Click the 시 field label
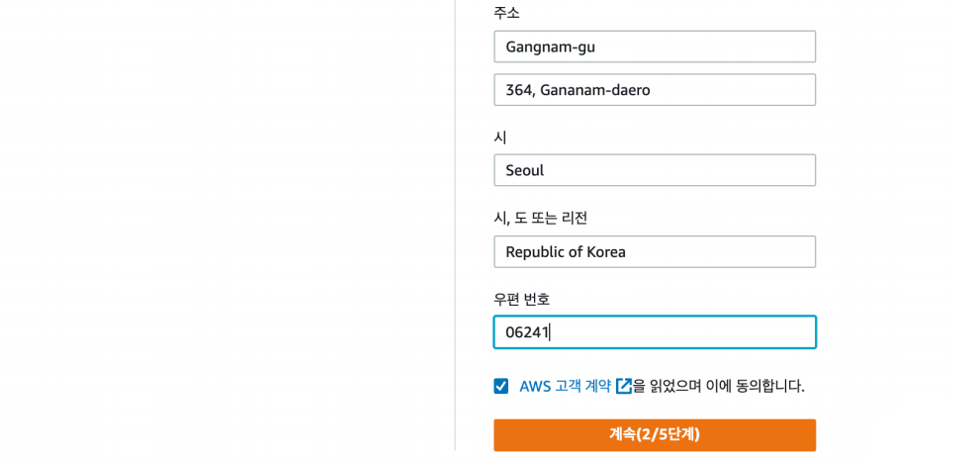Image resolution: width=980 pixels, height=460 pixels. 500,138
